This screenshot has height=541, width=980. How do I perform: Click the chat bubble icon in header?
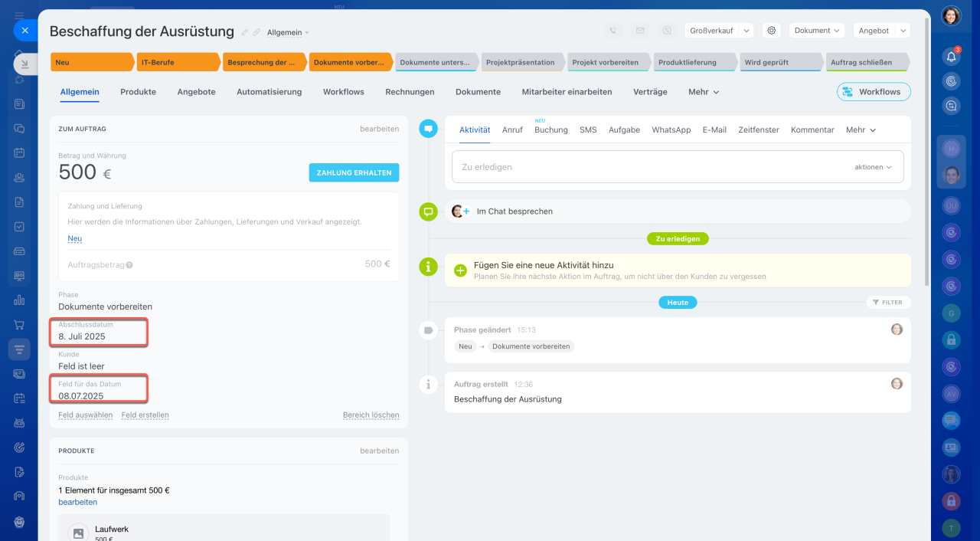tap(668, 31)
